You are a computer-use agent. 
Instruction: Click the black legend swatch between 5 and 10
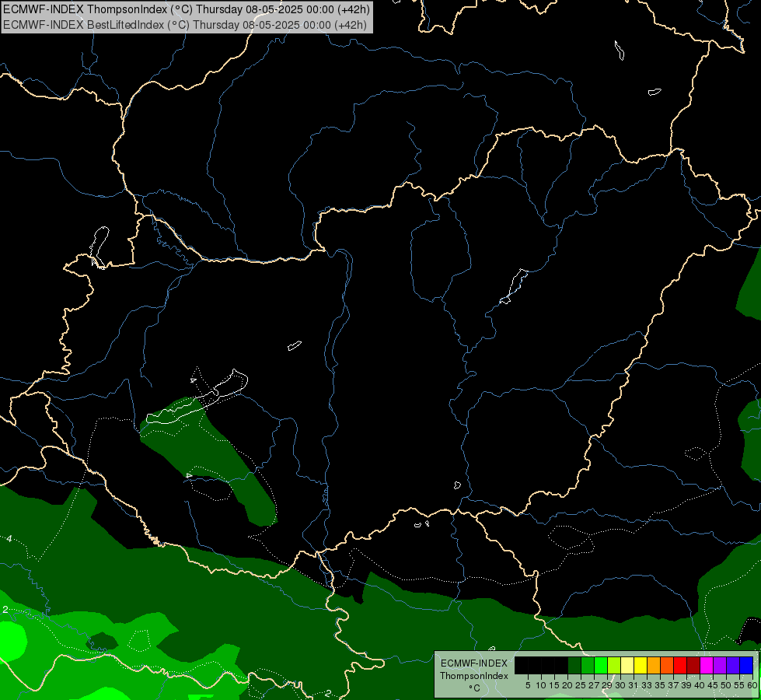click(x=534, y=665)
